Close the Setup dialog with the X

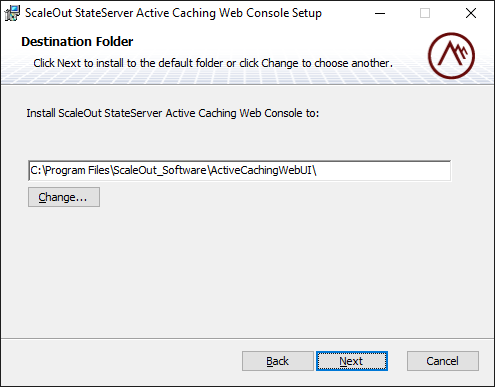pos(471,13)
